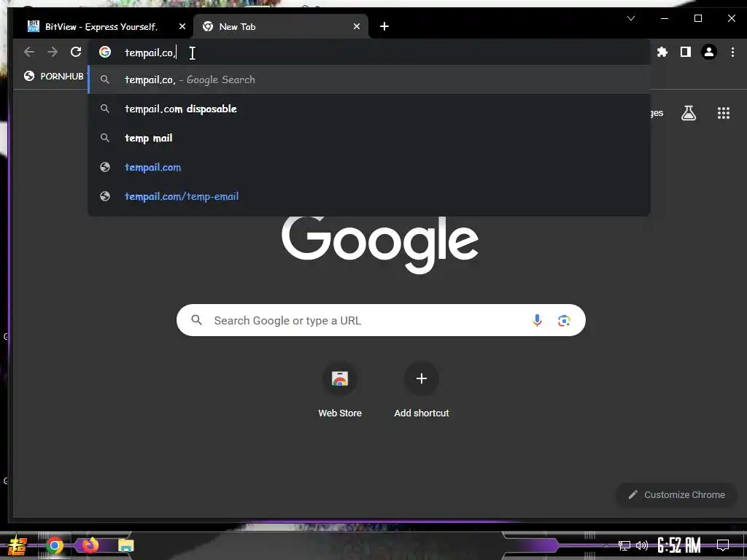
Task: Open the profile avatar icon
Action: (x=709, y=52)
